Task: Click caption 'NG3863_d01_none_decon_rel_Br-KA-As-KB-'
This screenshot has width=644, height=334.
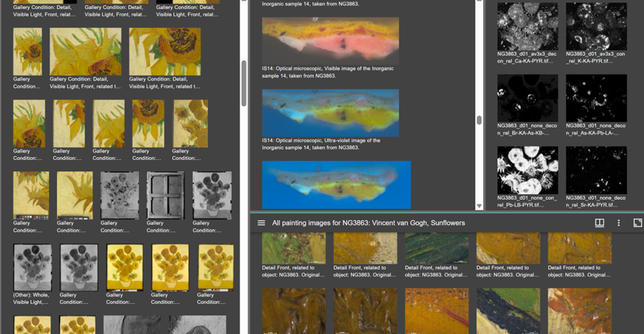Action: 527,129
